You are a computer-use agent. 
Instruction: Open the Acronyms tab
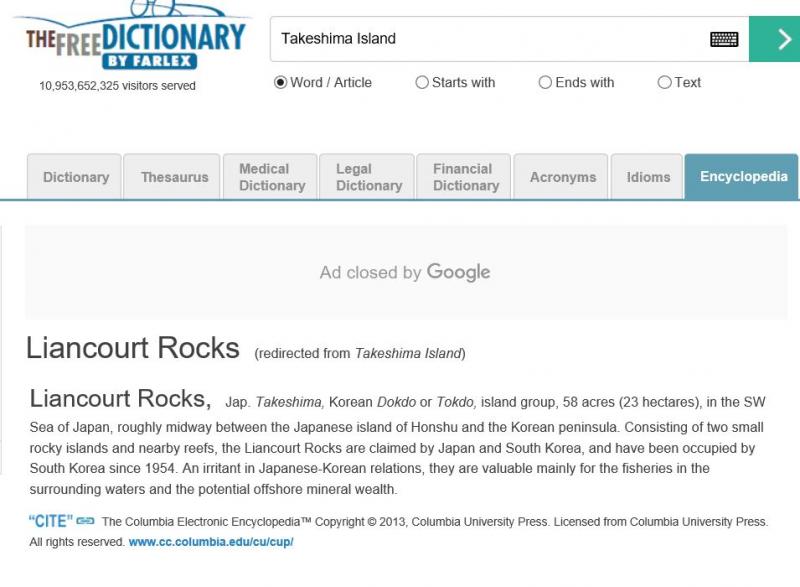[x=562, y=177]
